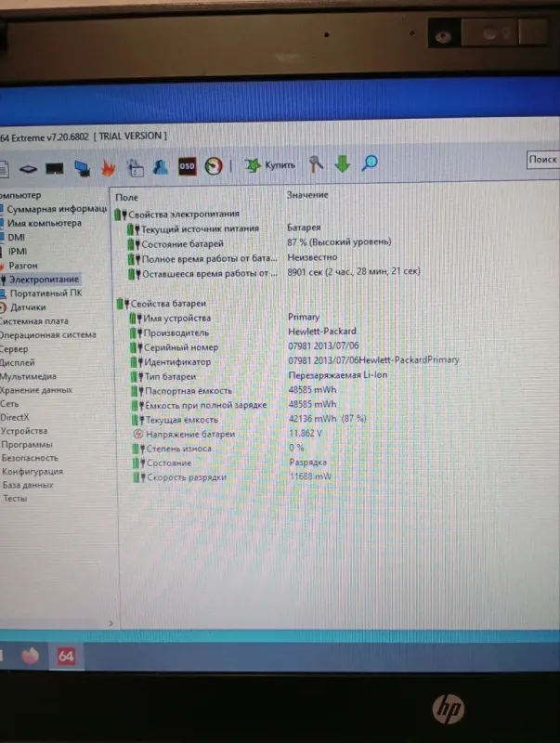Image resolution: width=560 pixels, height=743 pixels.
Task: Open the gauge benchmark icon in toolbar
Action: click(215, 165)
